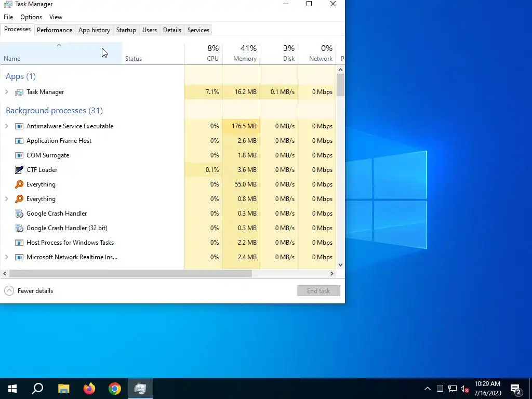532x399 pixels.
Task: Click the 'Background processes (31)' group heading
Action: pyautogui.click(x=54, y=111)
